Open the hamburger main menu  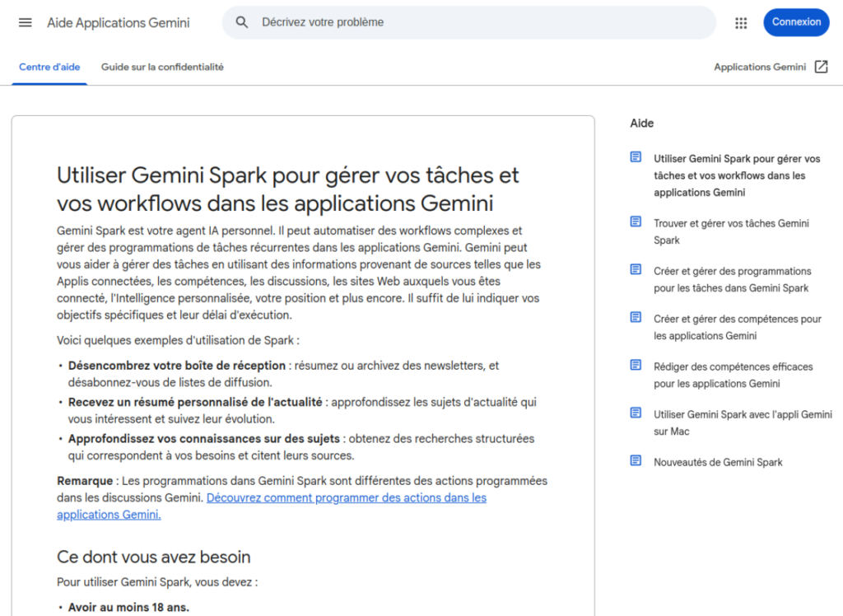point(26,22)
